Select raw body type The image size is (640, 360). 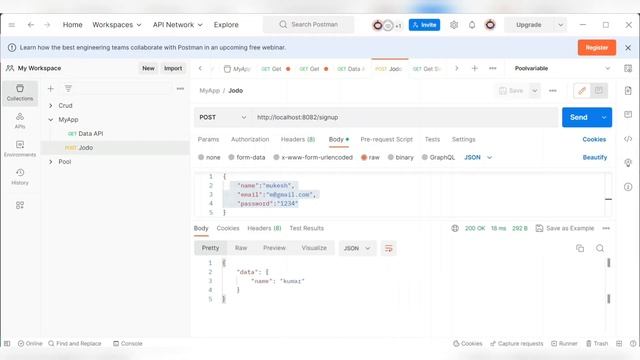(370, 158)
